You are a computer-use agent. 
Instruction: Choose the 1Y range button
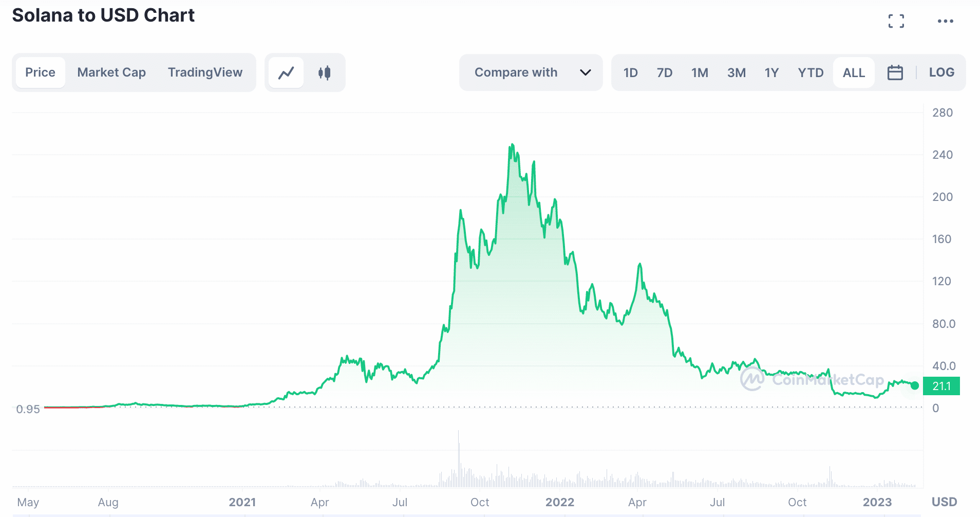(x=771, y=72)
